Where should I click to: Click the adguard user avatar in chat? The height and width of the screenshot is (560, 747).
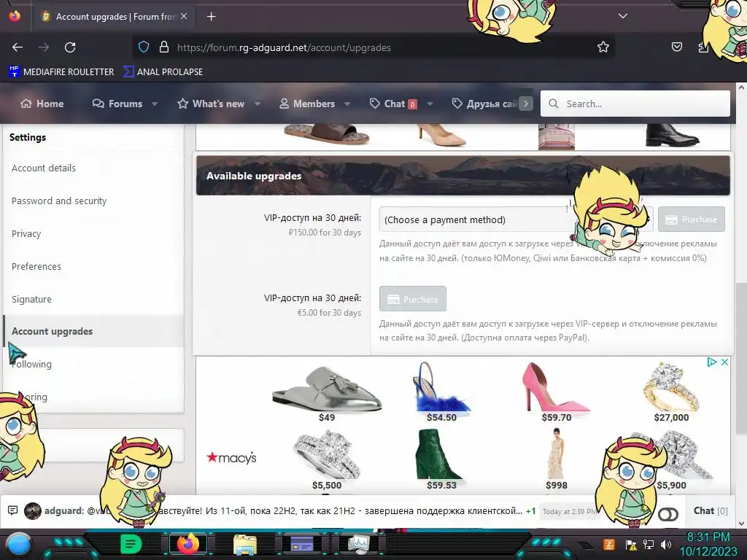pyautogui.click(x=33, y=511)
